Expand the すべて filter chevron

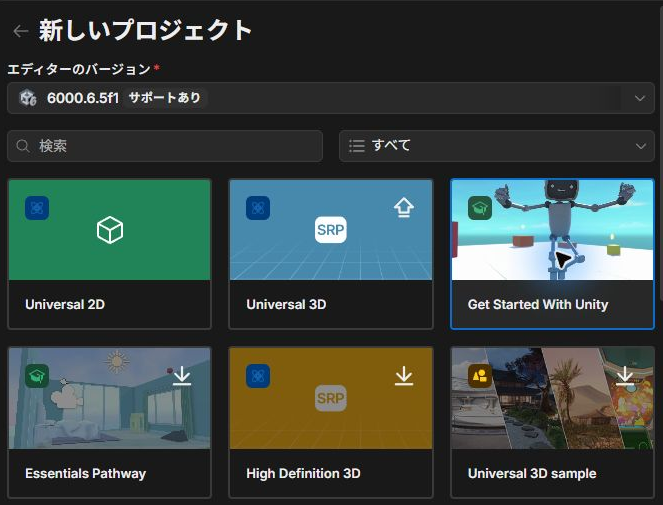[x=641, y=146]
